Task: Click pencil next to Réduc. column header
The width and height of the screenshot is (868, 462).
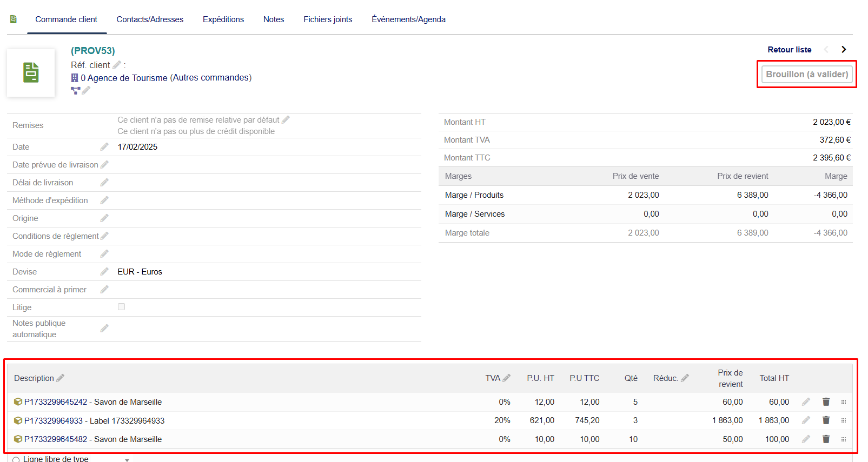Action: [x=685, y=378]
